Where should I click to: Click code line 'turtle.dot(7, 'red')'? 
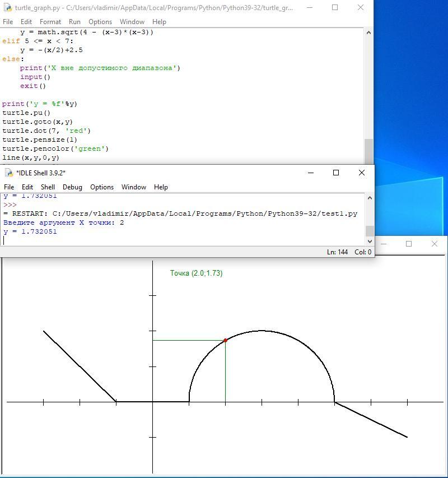point(46,131)
